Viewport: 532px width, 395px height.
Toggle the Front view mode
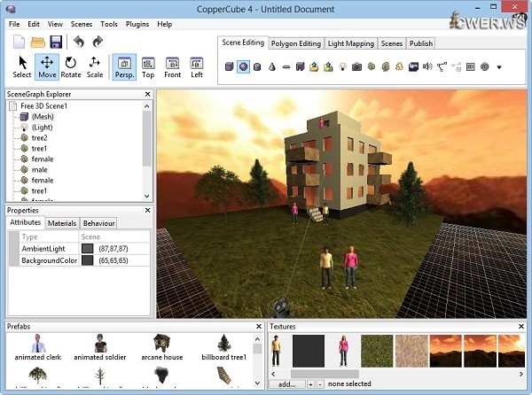pos(173,67)
